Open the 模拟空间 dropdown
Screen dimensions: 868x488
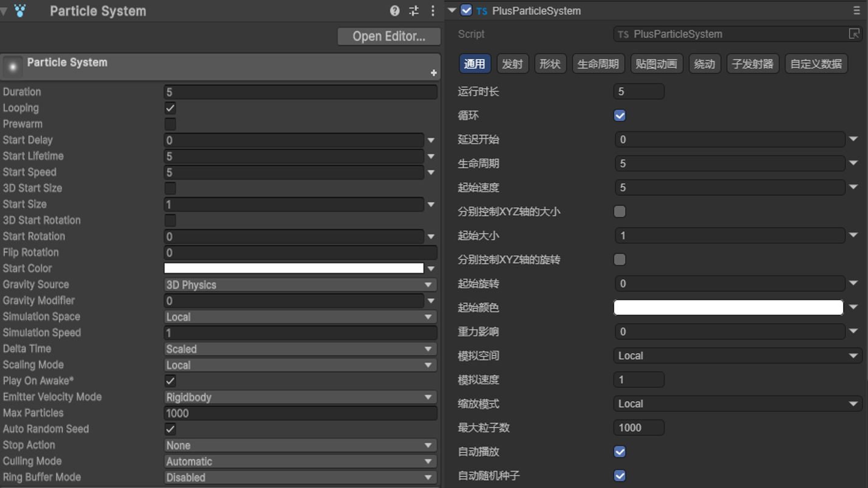click(x=738, y=356)
